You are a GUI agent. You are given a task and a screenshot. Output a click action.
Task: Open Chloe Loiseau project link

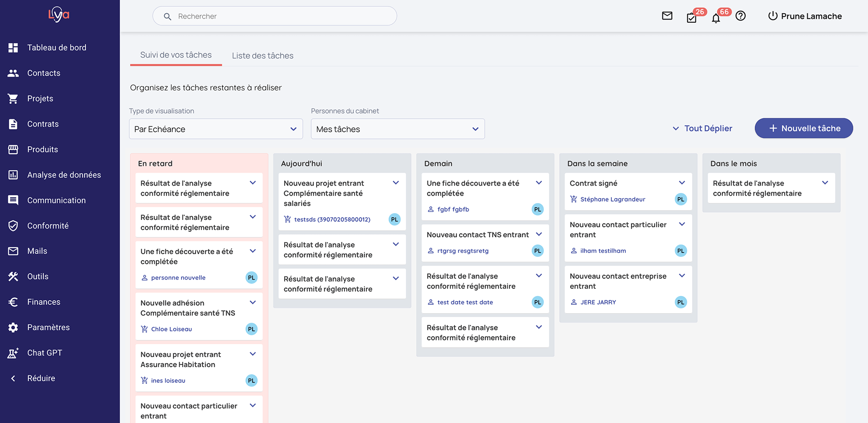(x=171, y=329)
